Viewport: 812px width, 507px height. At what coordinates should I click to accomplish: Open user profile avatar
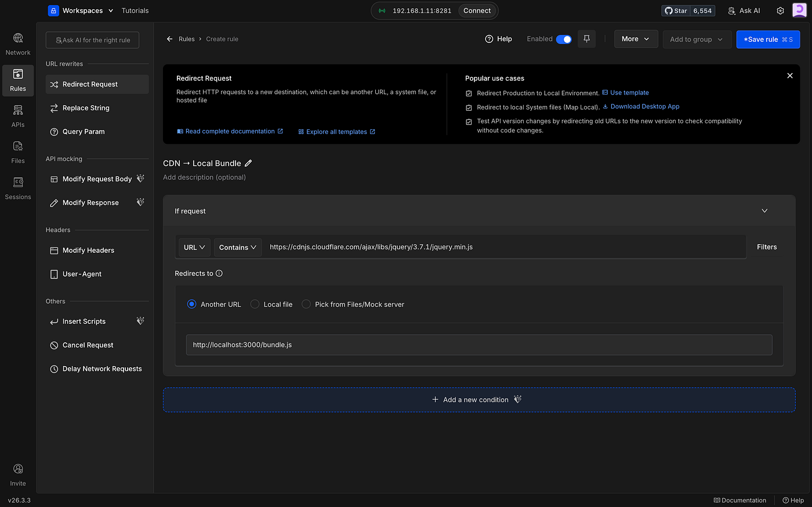pyautogui.click(x=799, y=10)
